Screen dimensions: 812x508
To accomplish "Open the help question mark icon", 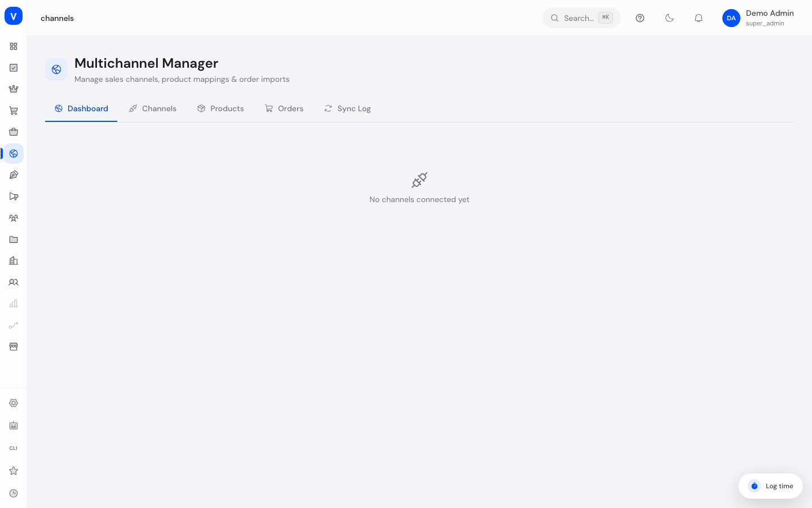I will (x=640, y=18).
